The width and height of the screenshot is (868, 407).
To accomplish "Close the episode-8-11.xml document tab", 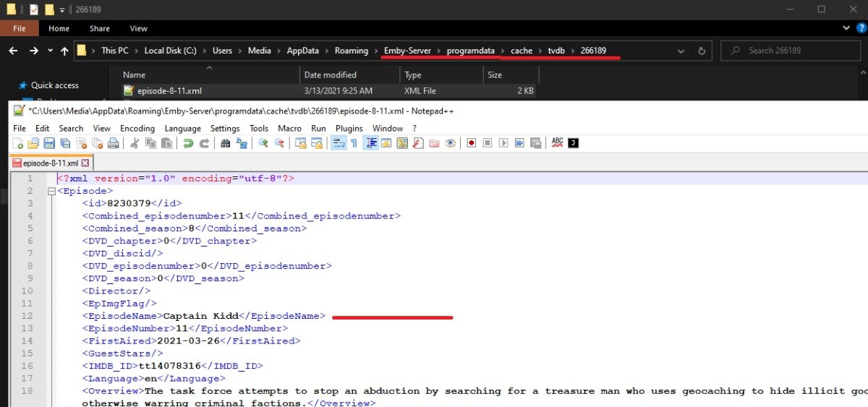I will pos(85,163).
